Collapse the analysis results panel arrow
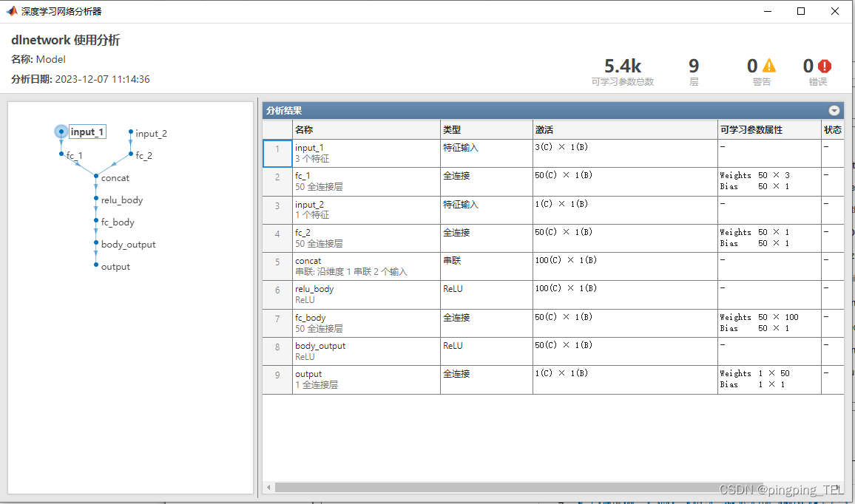The image size is (855, 504). pyautogui.click(x=834, y=111)
